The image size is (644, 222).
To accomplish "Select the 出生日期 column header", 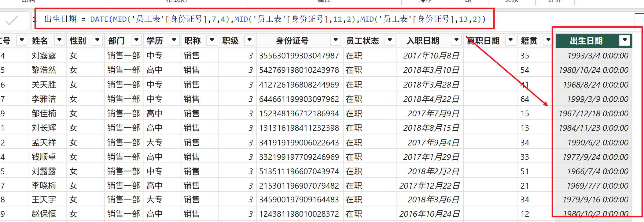I will coord(586,41).
